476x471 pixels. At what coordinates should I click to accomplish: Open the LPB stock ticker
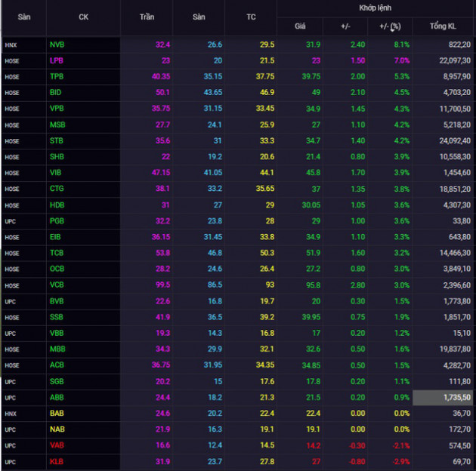click(x=57, y=60)
